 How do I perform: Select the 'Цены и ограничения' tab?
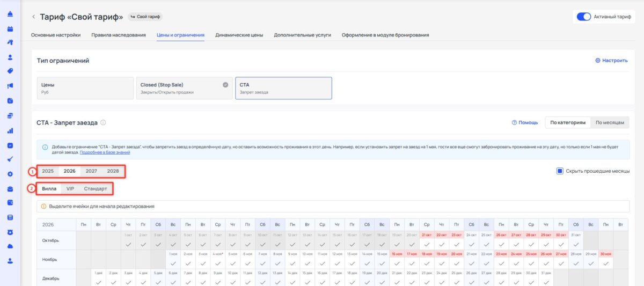pos(180,35)
